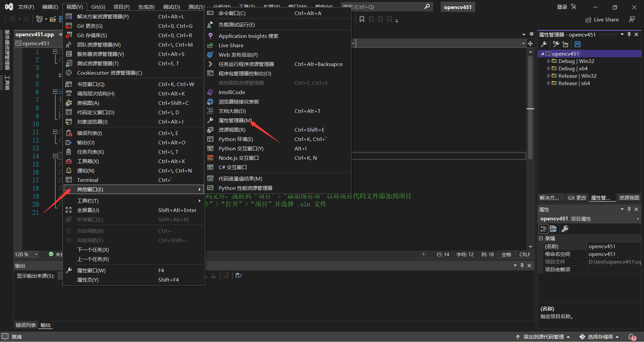Toggle auto-hide pin on Property Manager panel
The width and height of the screenshot is (644, 342).
click(x=629, y=35)
